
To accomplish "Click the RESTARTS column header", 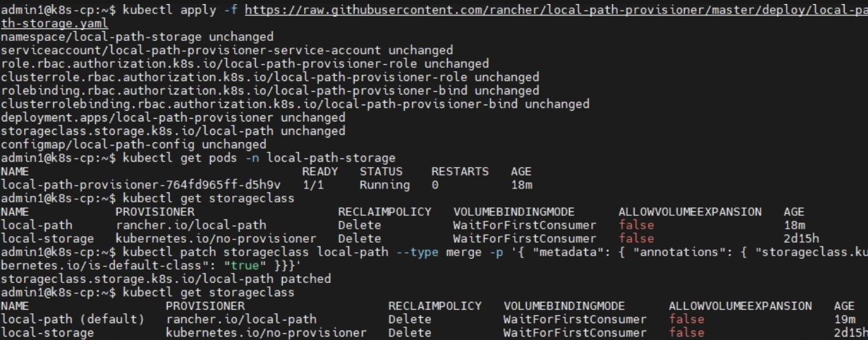I will [x=460, y=172].
